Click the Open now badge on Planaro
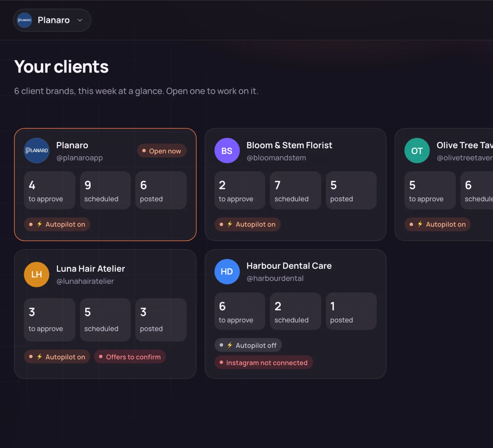Screen dimensions: 493x448 162,151
